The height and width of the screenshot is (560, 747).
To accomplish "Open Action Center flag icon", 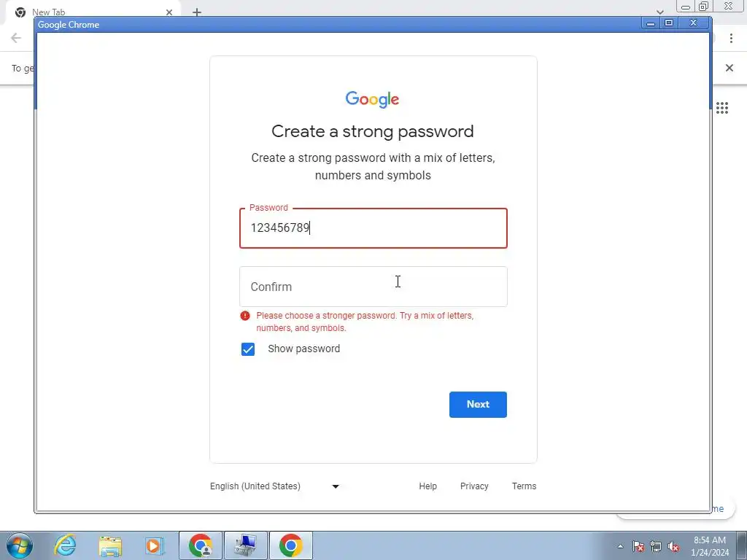I will click(x=638, y=546).
